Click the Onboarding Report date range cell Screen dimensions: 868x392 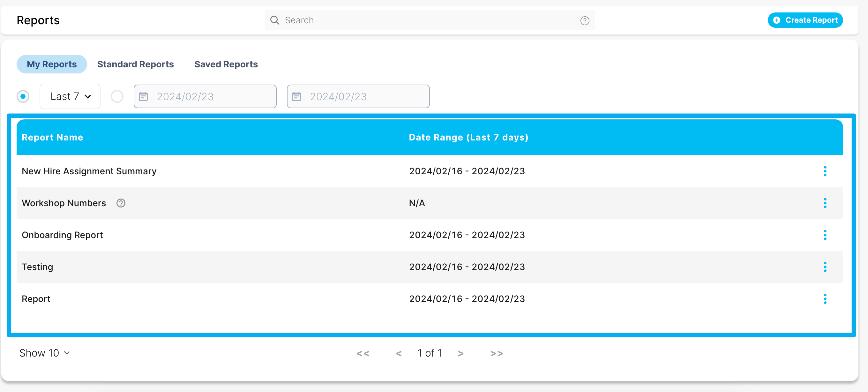[x=467, y=235]
